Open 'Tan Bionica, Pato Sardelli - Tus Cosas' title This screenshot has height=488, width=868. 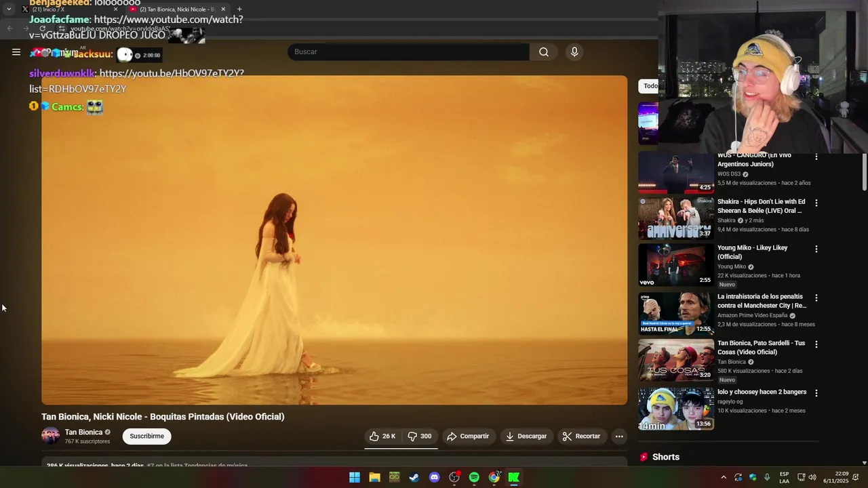pyautogui.click(x=762, y=348)
